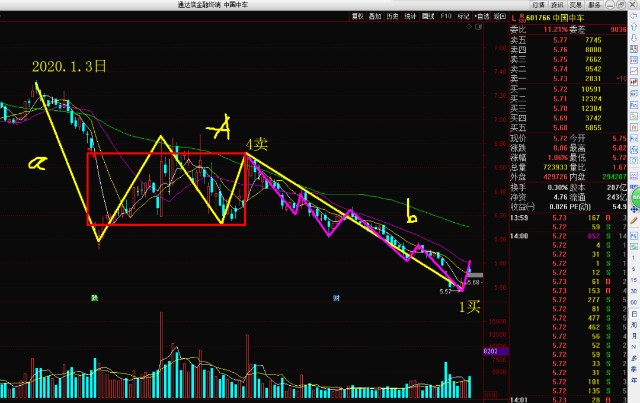This screenshot has width=640, height=403.
Task: Open the F10 company info button
Action: click(x=446, y=16)
